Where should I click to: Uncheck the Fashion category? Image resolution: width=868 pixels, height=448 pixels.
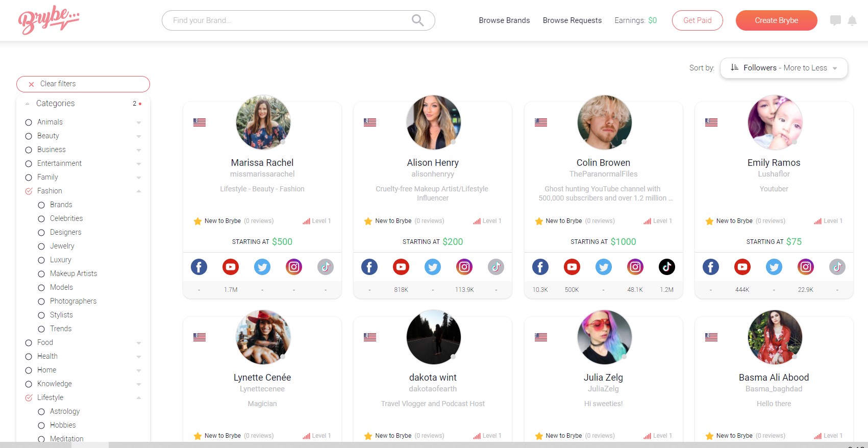pyautogui.click(x=29, y=191)
